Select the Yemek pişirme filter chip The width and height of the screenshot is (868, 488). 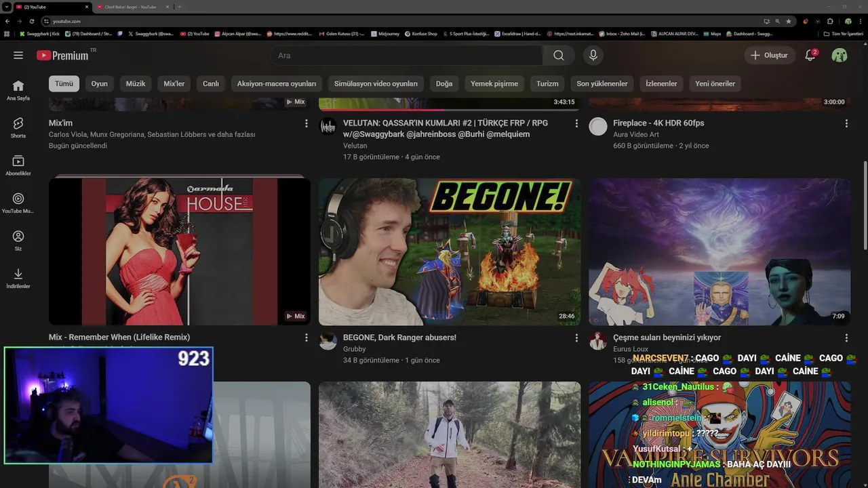coord(494,83)
